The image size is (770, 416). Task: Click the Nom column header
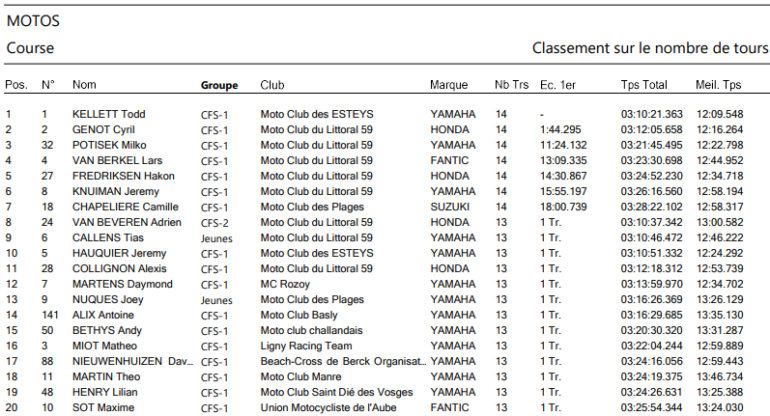pos(84,85)
